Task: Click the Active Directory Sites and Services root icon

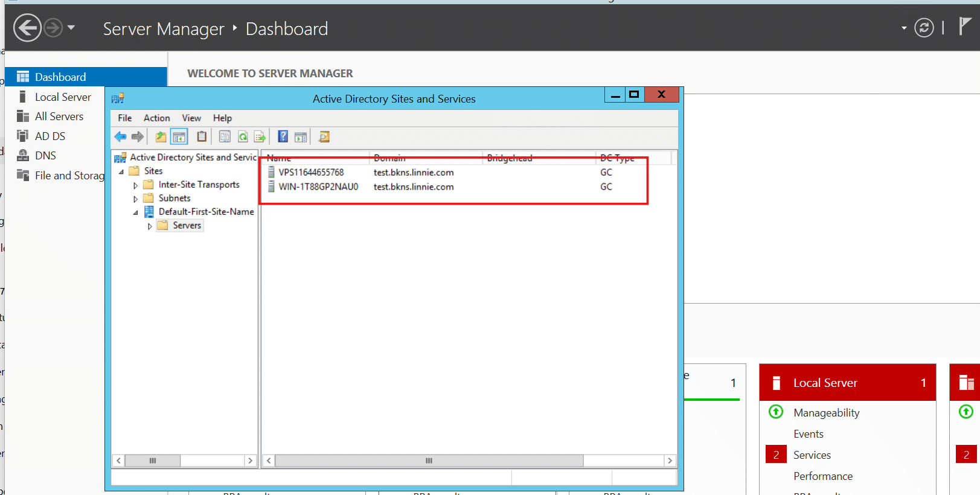Action: (120, 158)
